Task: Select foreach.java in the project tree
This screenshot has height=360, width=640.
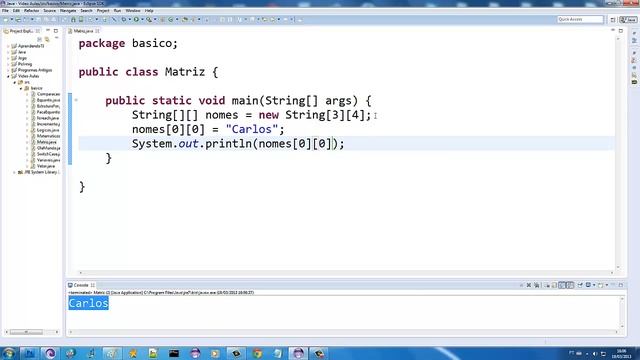Action: pos(48,118)
